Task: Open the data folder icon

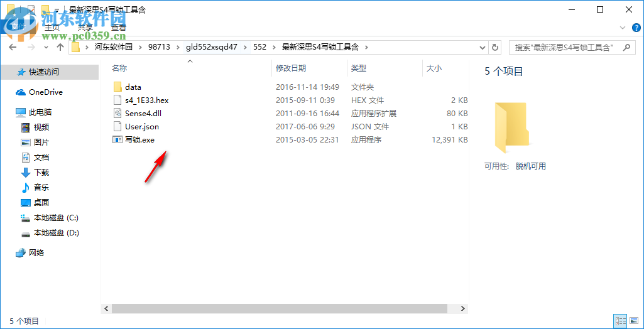Action: [x=117, y=87]
